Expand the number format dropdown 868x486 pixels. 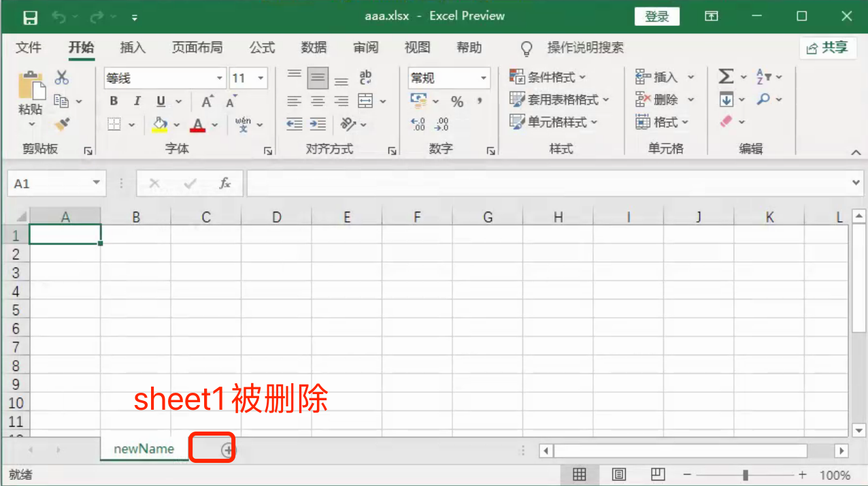coord(484,78)
